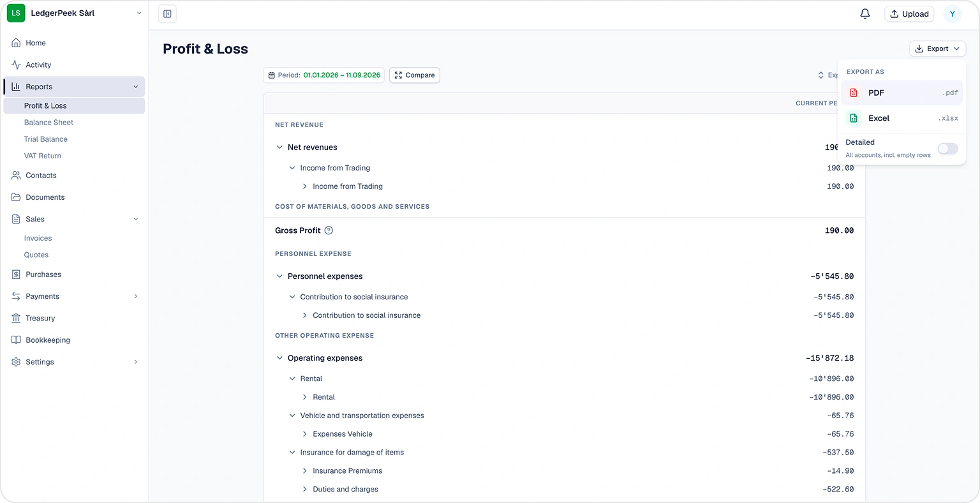Click the help icon beside Gross Profit
This screenshot has width=980, height=503.
[x=329, y=230]
